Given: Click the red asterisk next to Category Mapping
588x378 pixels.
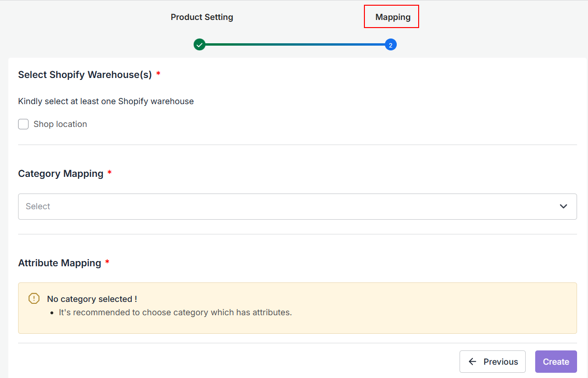Looking at the screenshot, I should (109, 174).
